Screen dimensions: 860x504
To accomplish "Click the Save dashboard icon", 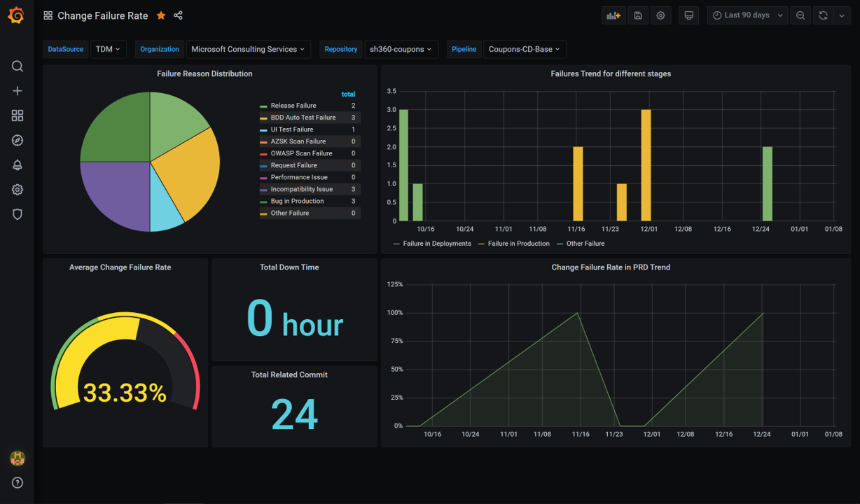I will (638, 15).
